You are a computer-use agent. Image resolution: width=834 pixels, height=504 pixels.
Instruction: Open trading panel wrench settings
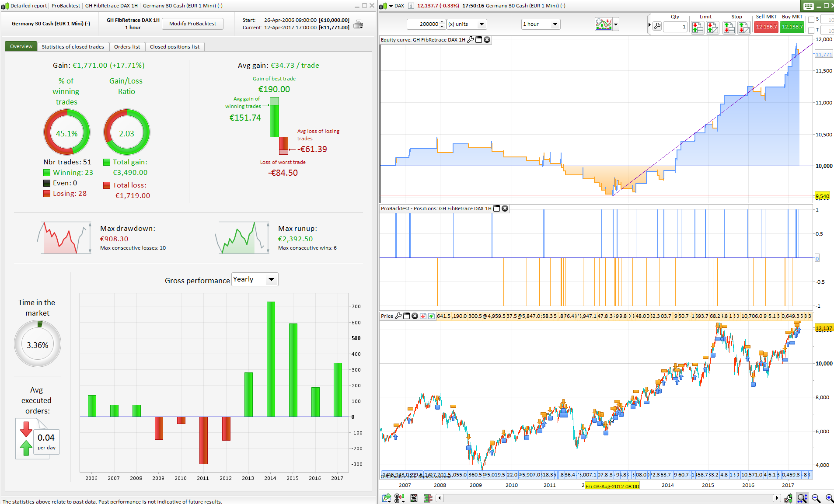coord(657,26)
